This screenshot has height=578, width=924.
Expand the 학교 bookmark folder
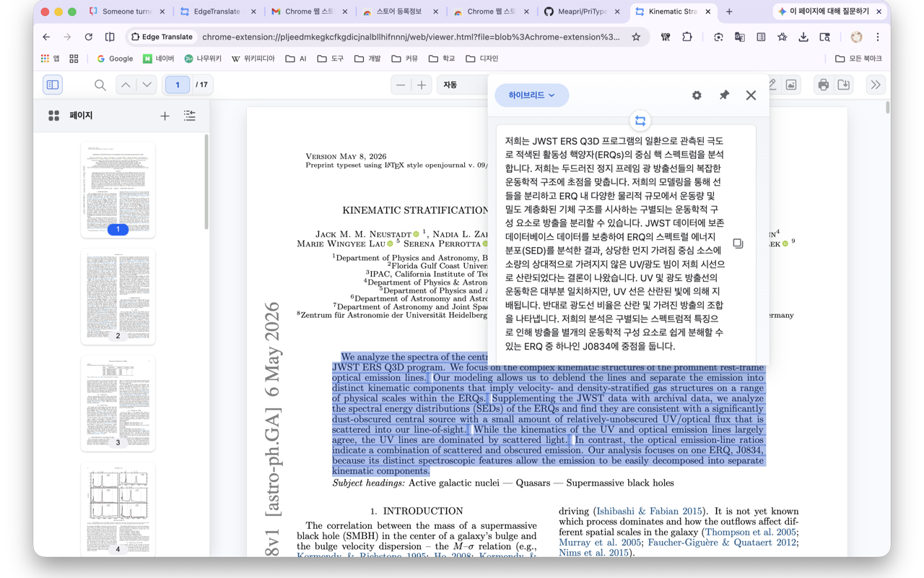pyautogui.click(x=442, y=59)
